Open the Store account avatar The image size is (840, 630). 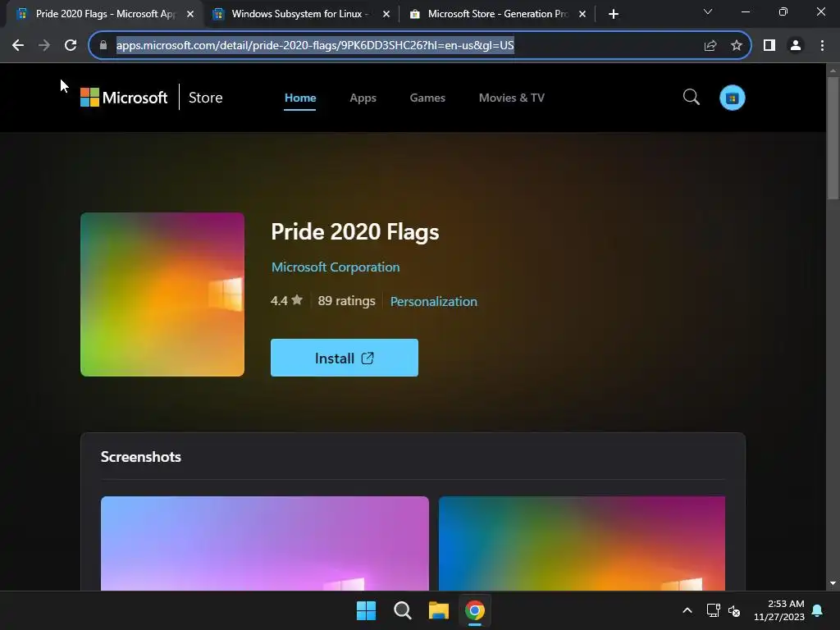[x=732, y=98]
